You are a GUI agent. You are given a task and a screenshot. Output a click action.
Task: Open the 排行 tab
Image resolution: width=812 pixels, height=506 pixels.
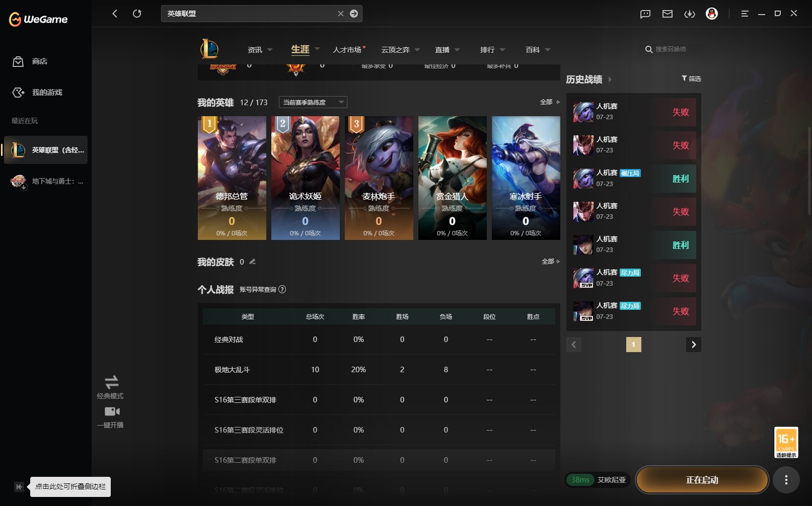point(487,50)
